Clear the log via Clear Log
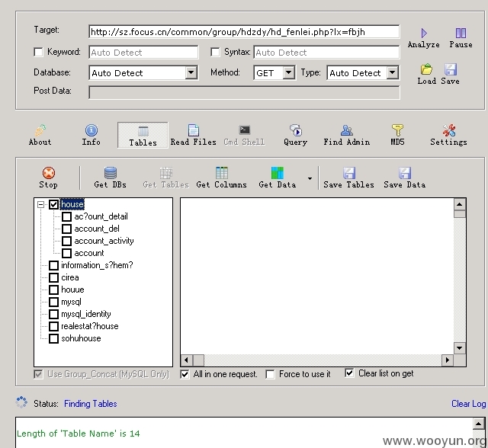Screen dimensions: 488x448 (468, 404)
